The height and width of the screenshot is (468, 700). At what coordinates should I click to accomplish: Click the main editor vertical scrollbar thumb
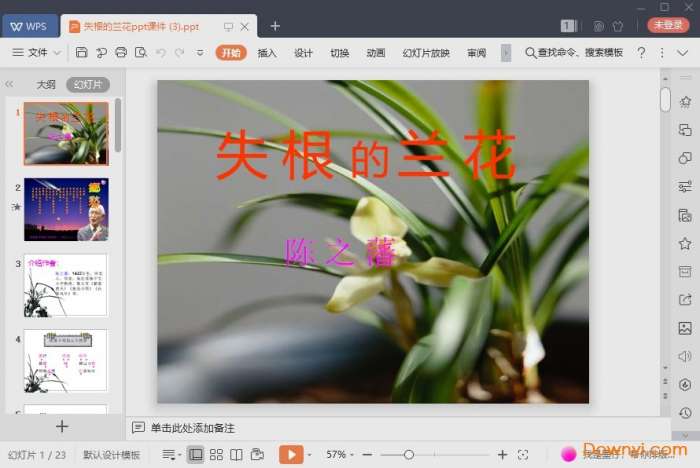click(665, 99)
